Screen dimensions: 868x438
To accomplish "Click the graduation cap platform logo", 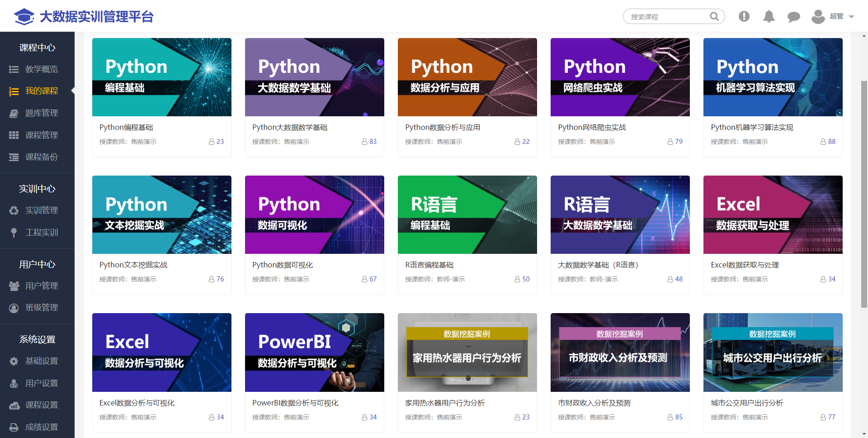I will pos(24,16).
